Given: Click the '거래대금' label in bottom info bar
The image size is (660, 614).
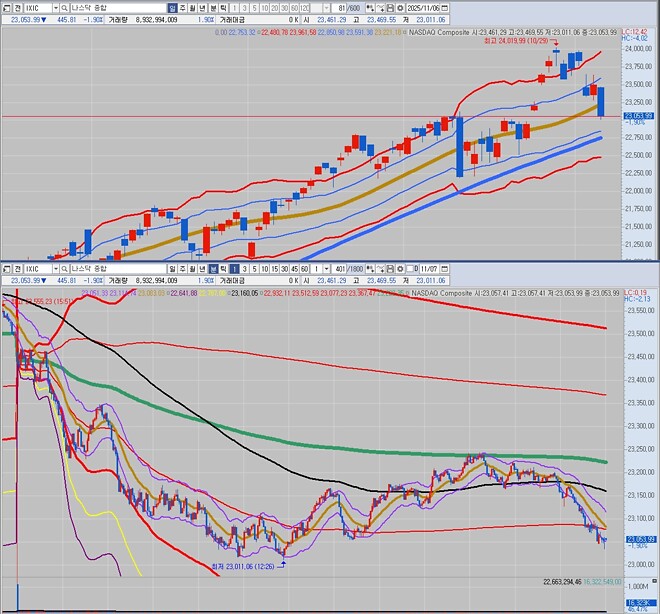Looking at the screenshot, I should [232, 281].
